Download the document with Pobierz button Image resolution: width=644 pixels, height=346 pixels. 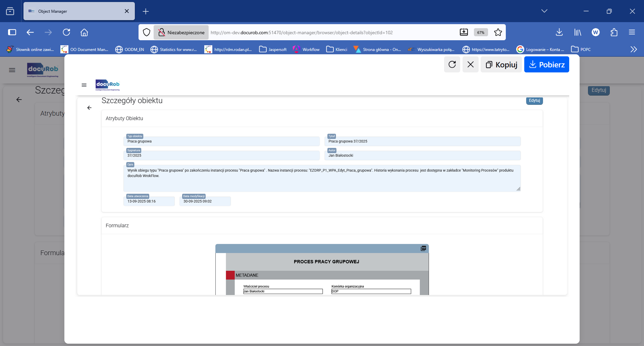click(547, 64)
